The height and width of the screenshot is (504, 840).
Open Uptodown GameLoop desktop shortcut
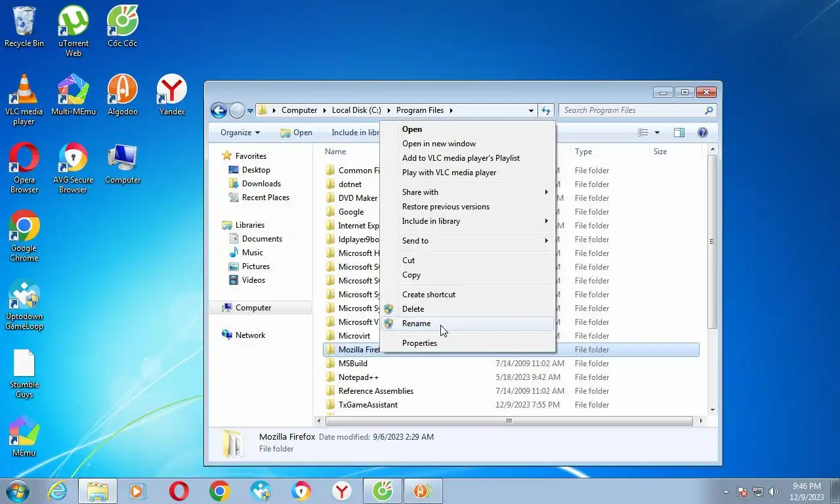[24, 305]
